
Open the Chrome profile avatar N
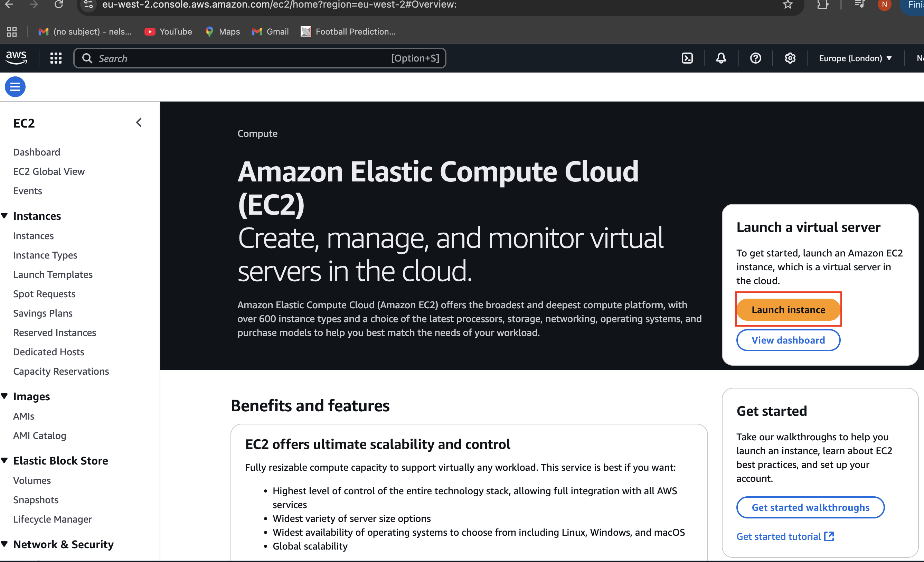pyautogui.click(x=884, y=4)
